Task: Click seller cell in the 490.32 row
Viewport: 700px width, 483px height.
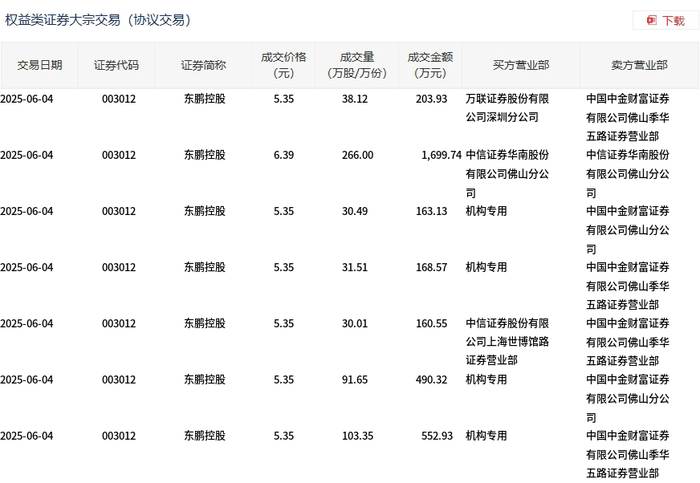Action: pos(628,399)
